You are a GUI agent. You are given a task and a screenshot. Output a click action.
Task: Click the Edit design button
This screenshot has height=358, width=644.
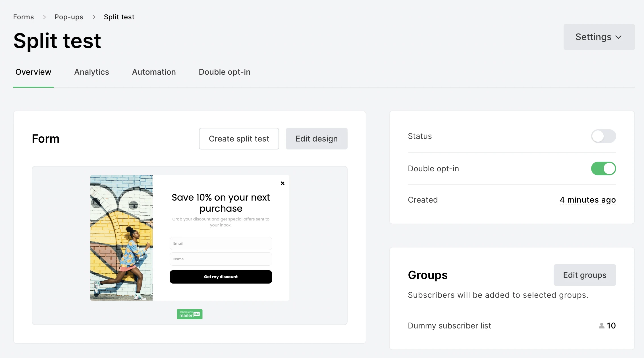(316, 139)
